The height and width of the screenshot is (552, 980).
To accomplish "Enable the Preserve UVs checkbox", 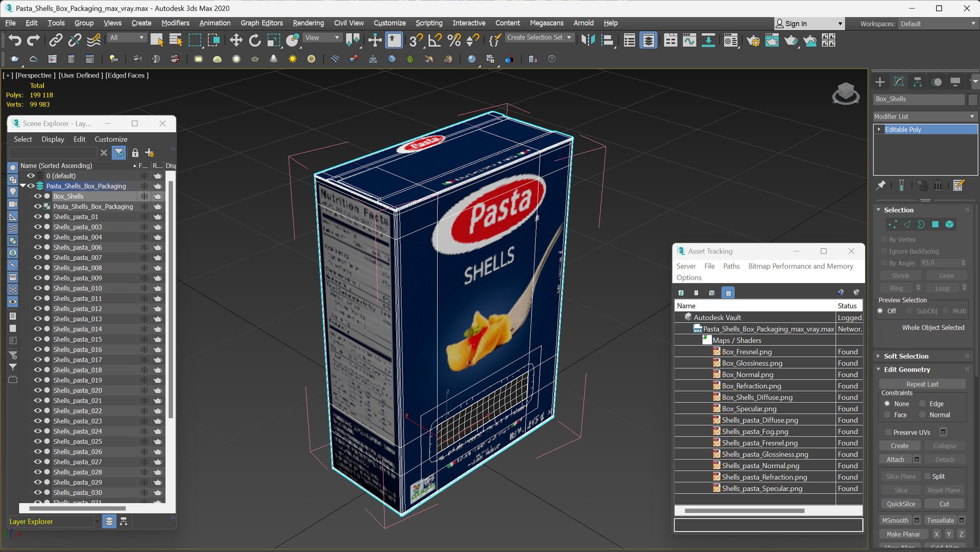I will 888,432.
